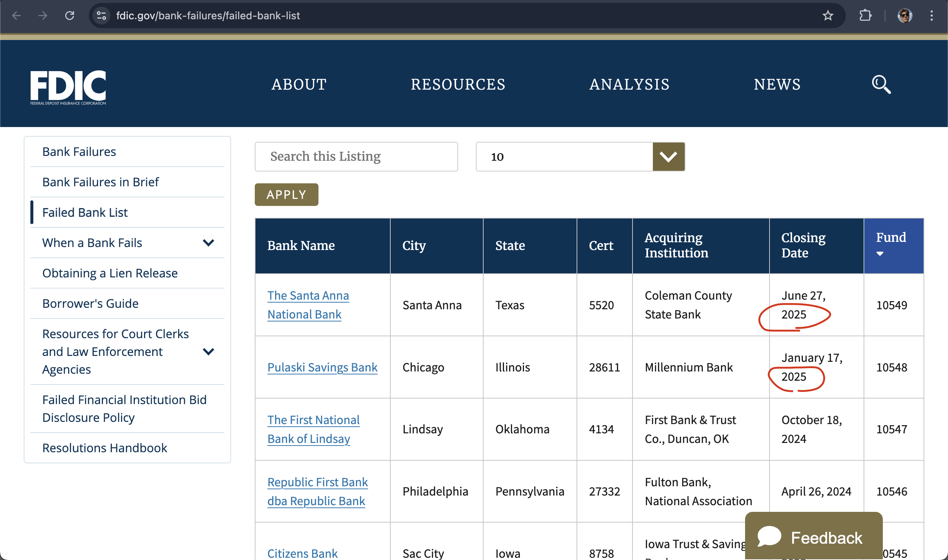The height and width of the screenshot is (560, 948).
Task: Click the Fund column sort arrow
Action: tap(880, 254)
